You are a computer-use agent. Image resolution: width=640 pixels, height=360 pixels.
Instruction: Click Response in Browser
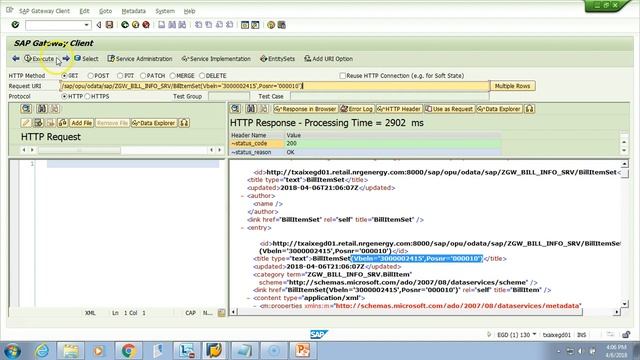(x=305, y=109)
